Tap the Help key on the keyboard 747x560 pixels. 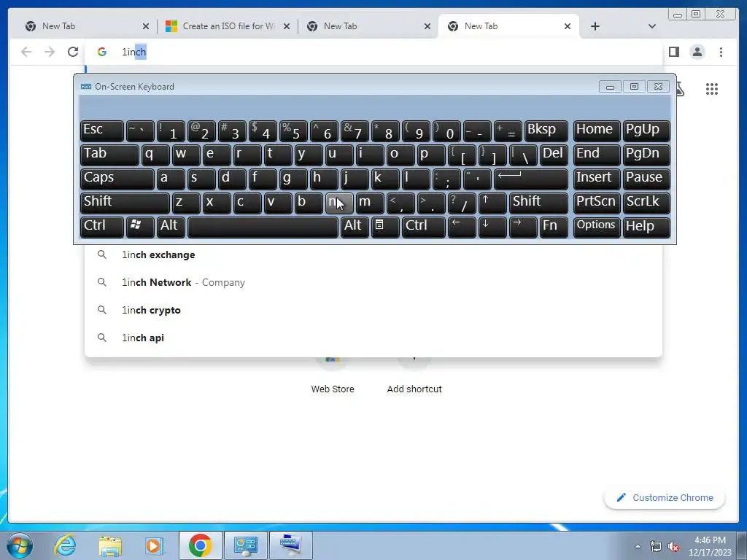(x=646, y=227)
